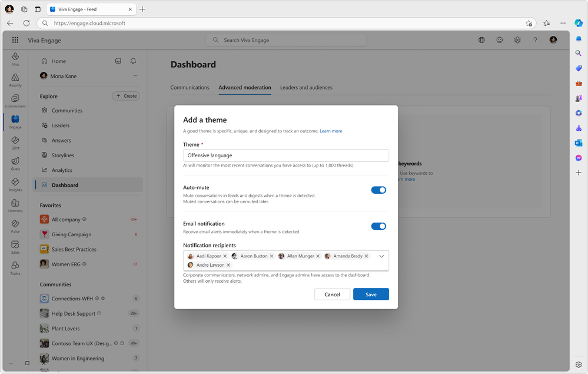The height and width of the screenshot is (374, 588).
Task: Open Copilot icon in browser sidebar
Action: tap(579, 23)
